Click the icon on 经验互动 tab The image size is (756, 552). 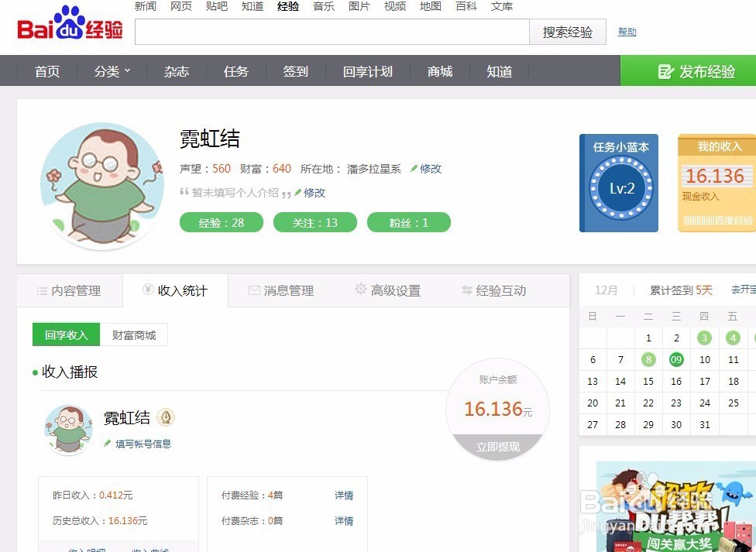pos(466,290)
